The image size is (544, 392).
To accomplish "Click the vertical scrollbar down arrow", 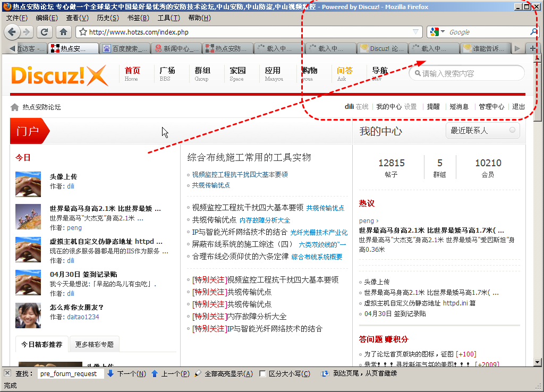I will [538, 362].
